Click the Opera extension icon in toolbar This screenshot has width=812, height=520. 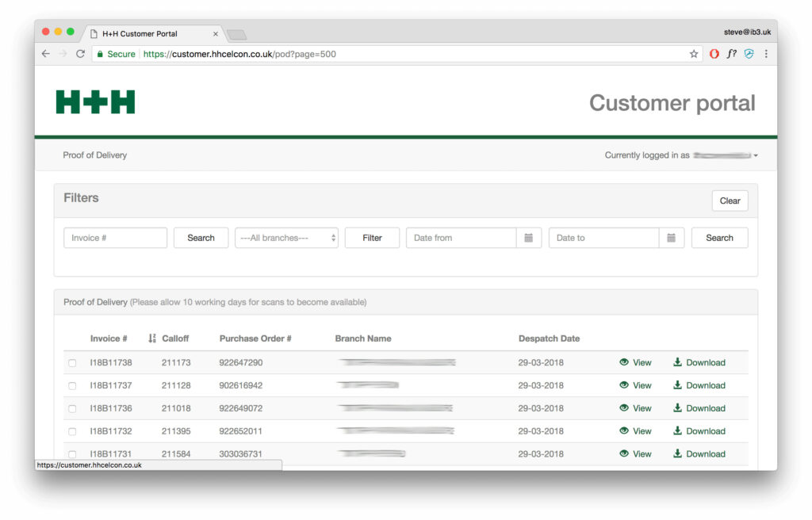(714, 54)
